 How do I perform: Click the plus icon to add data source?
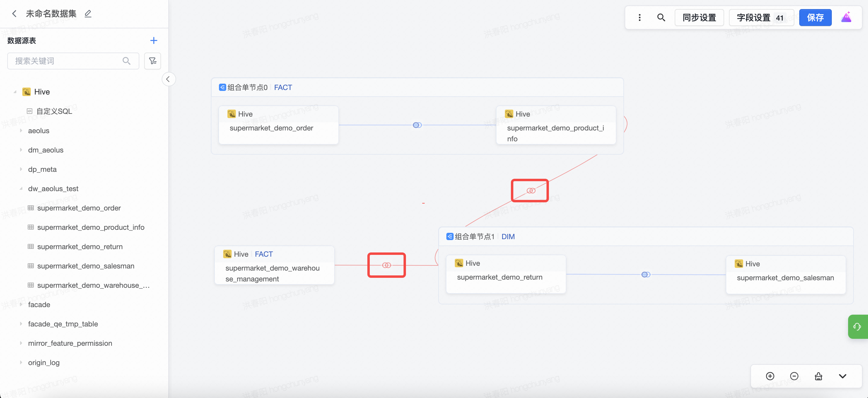154,40
